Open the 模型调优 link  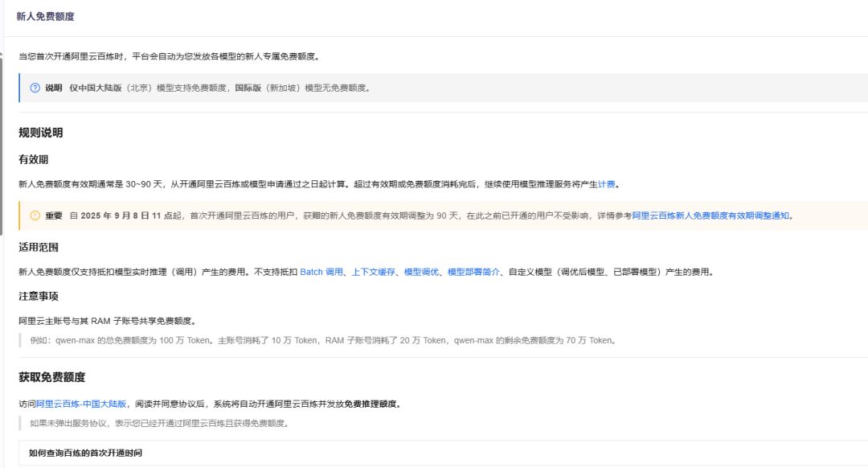[x=421, y=272]
